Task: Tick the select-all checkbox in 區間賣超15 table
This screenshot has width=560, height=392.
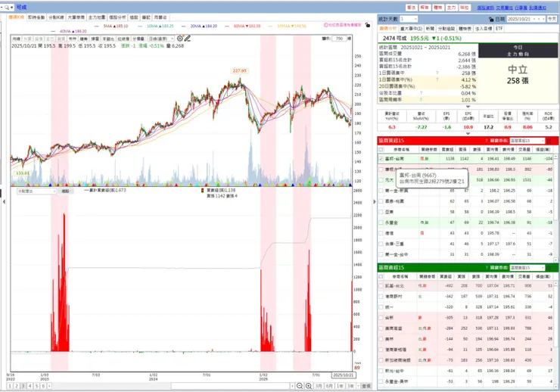Action: pyautogui.click(x=381, y=277)
